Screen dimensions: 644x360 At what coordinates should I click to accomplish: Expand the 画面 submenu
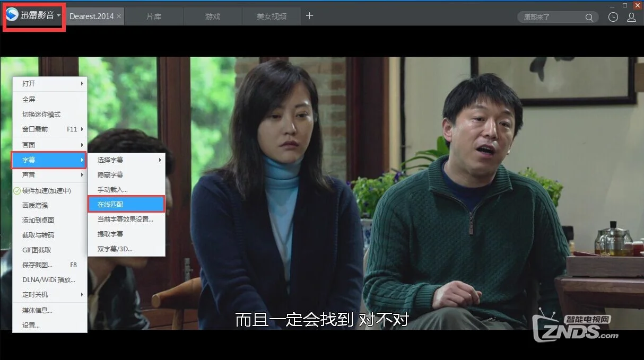point(50,145)
